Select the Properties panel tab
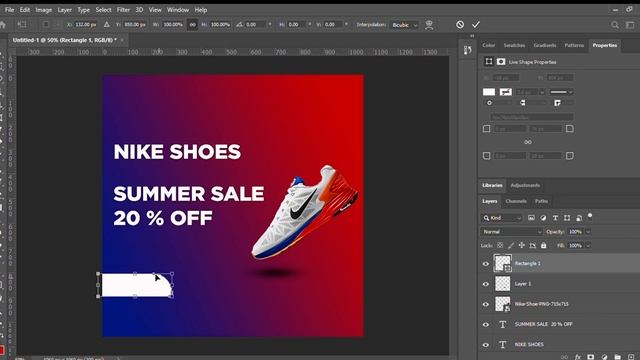 pyautogui.click(x=605, y=45)
